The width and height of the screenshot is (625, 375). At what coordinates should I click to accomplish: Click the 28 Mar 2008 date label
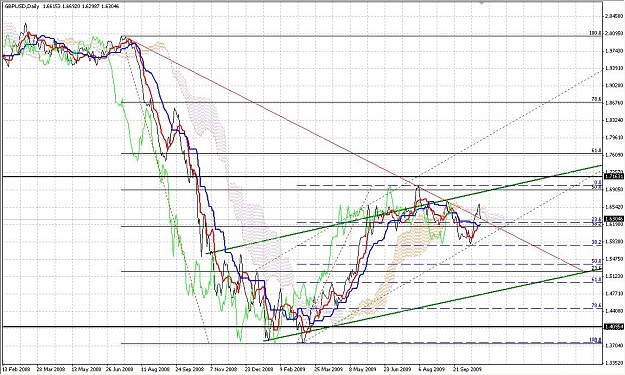pos(51,369)
